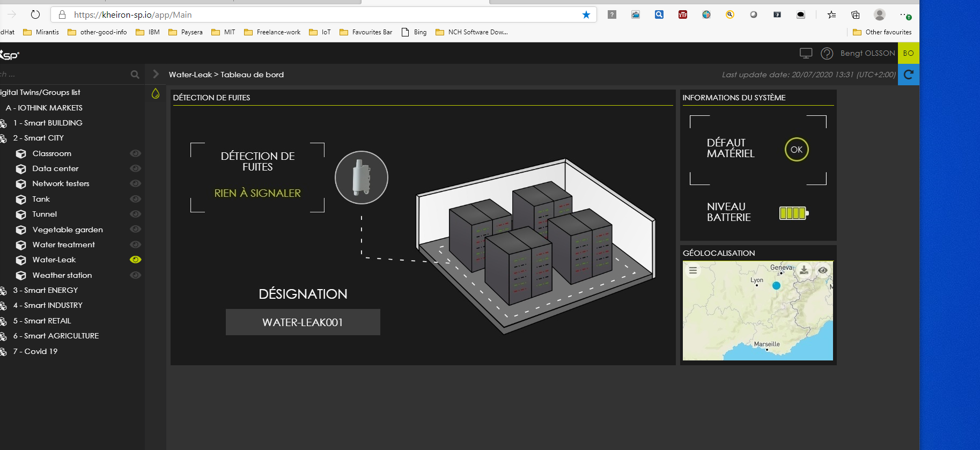This screenshot has height=450, width=980.
Task: Click the battery level indicator
Action: [x=793, y=213]
